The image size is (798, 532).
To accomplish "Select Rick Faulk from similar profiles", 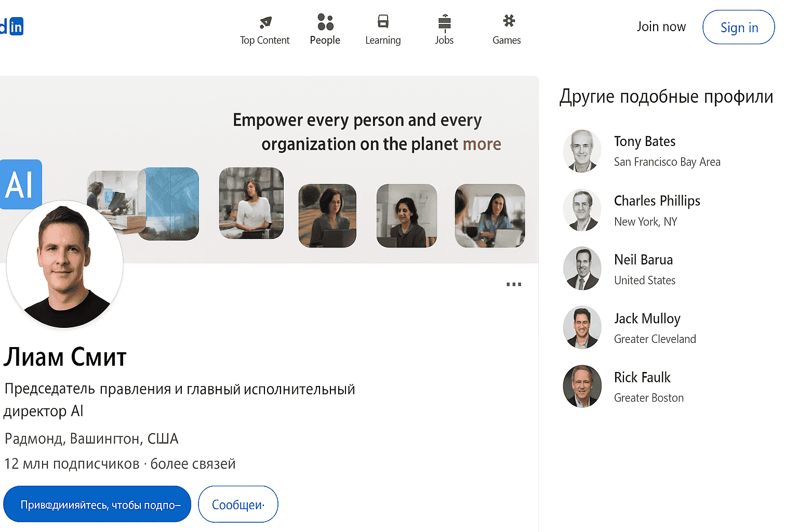I will pyautogui.click(x=642, y=377).
